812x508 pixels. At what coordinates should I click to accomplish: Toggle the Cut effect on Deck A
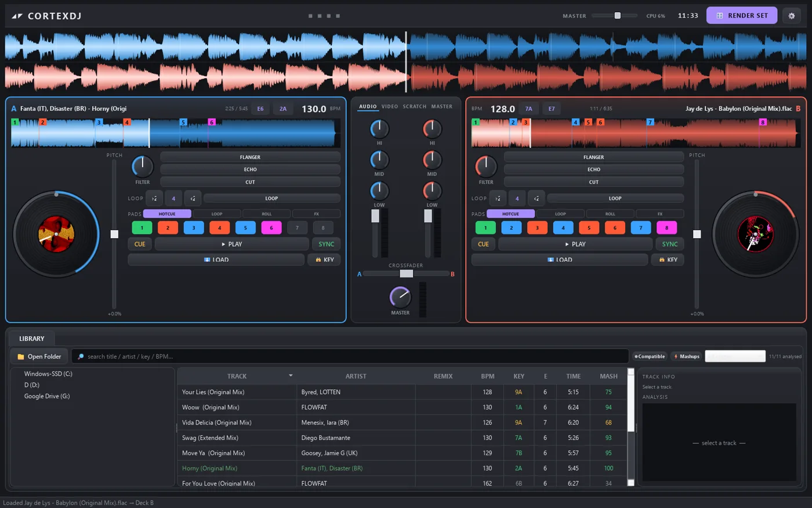[x=250, y=182]
